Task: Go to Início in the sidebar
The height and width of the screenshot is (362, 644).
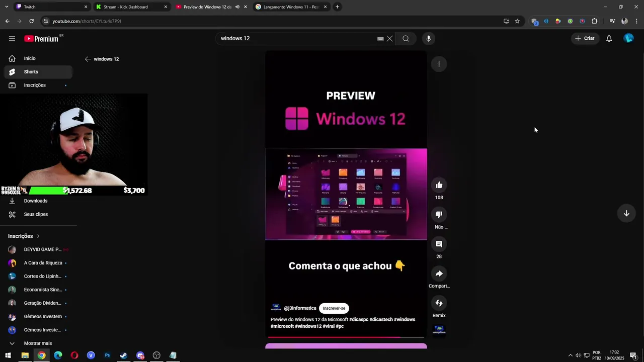Action: click(x=38, y=58)
